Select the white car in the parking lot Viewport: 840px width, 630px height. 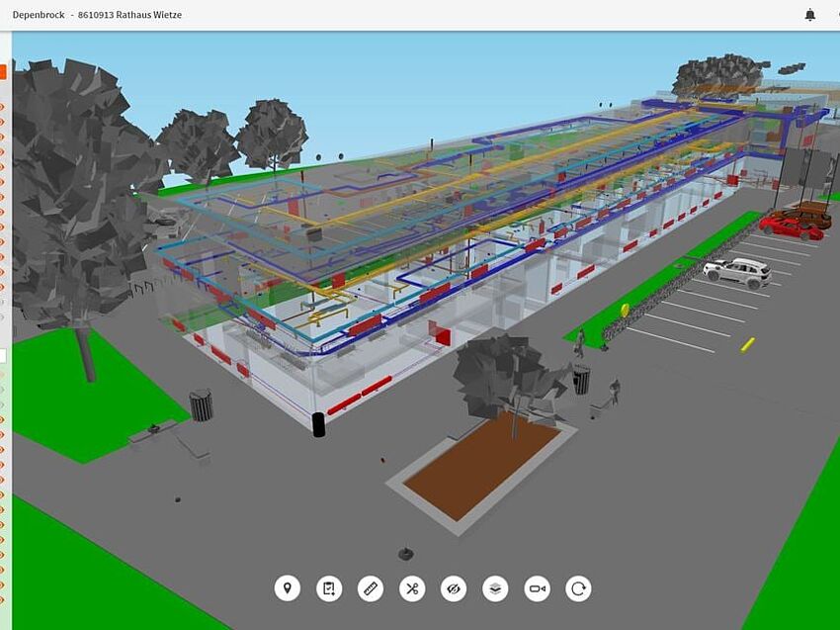pos(737,271)
